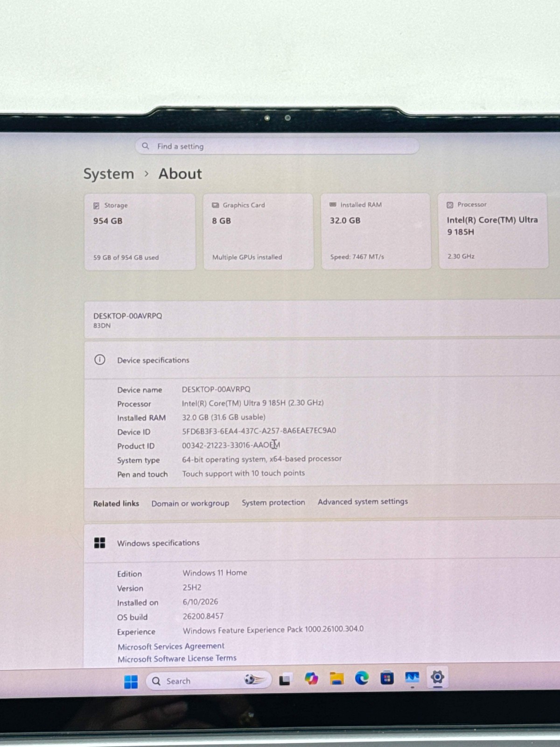This screenshot has height=747, width=560.
Task: Open Microsoft Software License Terms link
Action: click(177, 658)
